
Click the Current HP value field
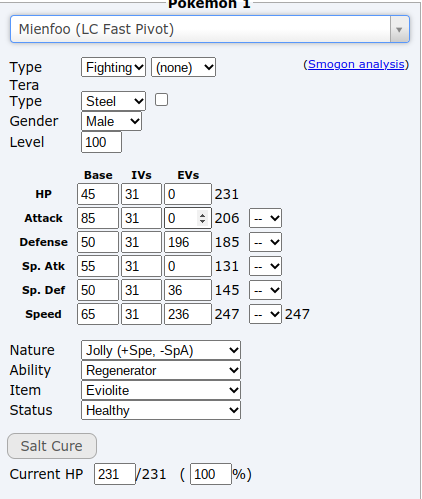(x=115, y=474)
